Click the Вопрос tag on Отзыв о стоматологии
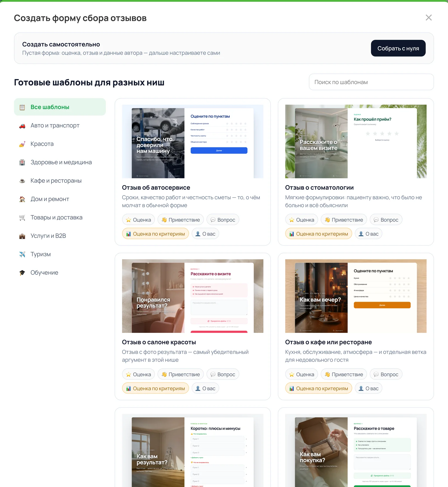 pos(386,220)
